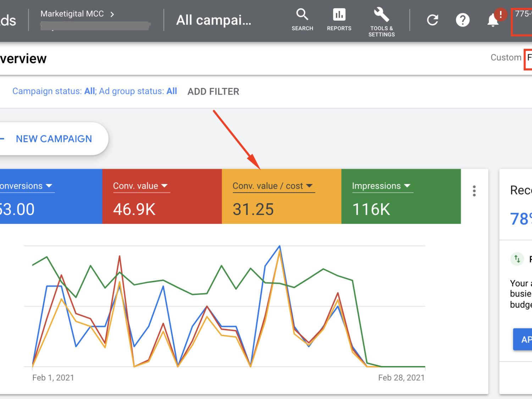Image resolution: width=532 pixels, height=399 pixels.
Task: Click the refresh icon
Action: 432,20
